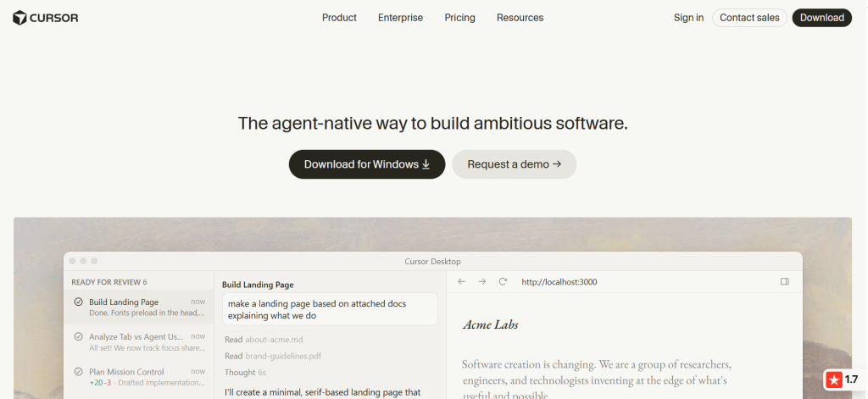Click the Contact sales button

tap(749, 18)
